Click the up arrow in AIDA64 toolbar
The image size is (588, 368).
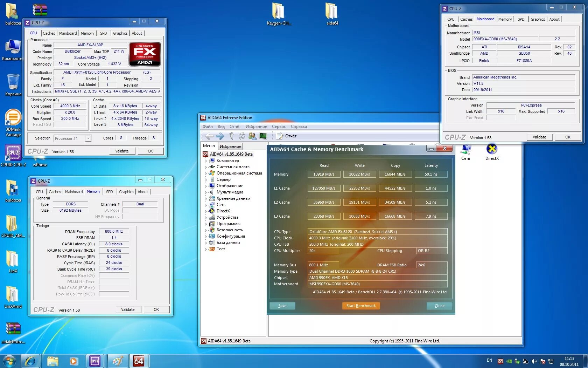pos(231,136)
